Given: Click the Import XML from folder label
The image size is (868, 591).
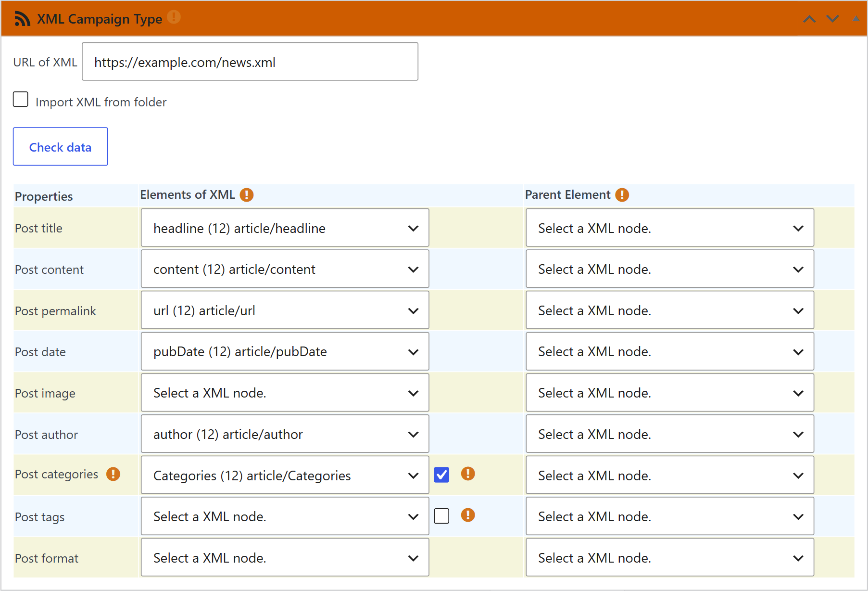Looking at the screenshot, I should (x=101, y=102).
